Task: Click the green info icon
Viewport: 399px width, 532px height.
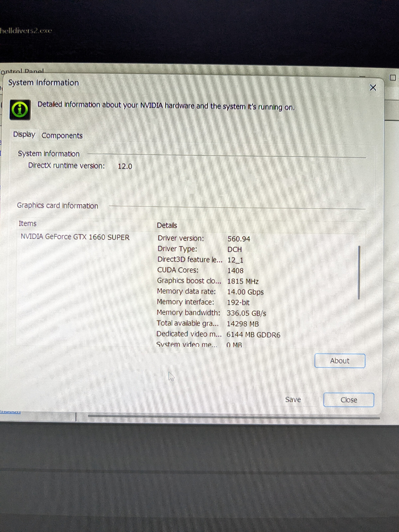Action: (x=20, y=109)
